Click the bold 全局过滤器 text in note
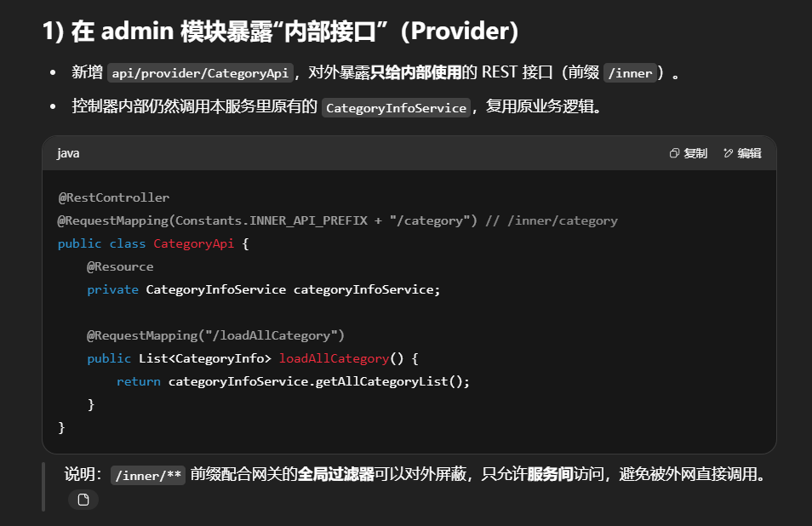The image size is (812, 526). (x=335, y=475)
